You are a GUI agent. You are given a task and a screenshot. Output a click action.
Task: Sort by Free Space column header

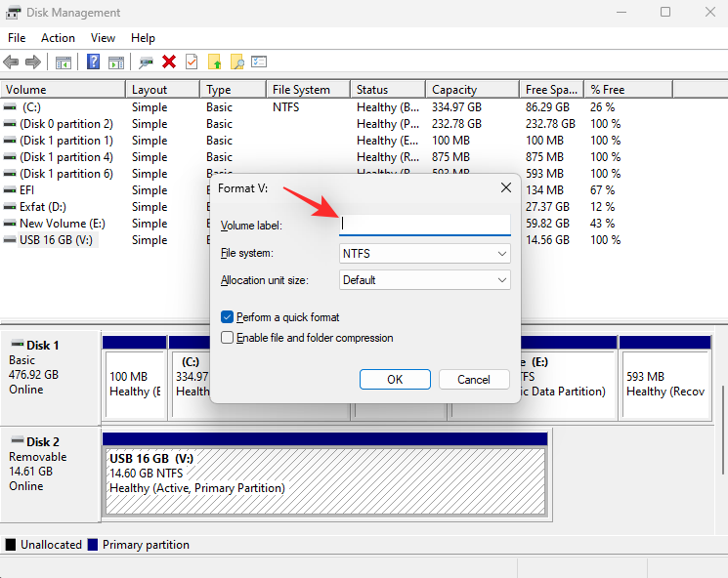(552, 90)
